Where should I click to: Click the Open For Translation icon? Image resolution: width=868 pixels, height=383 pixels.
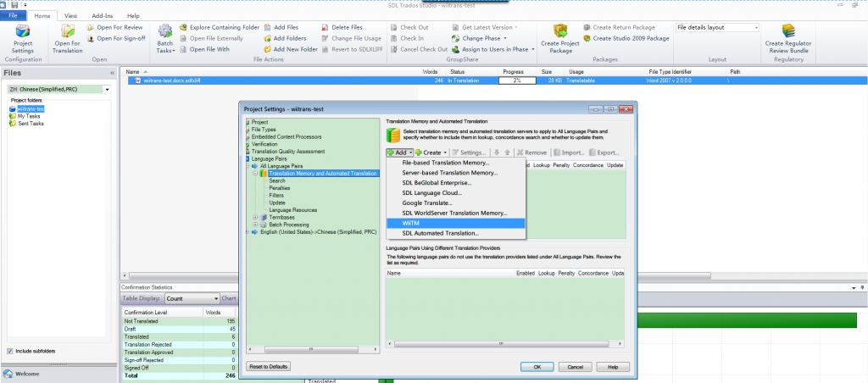coord(67,34)
